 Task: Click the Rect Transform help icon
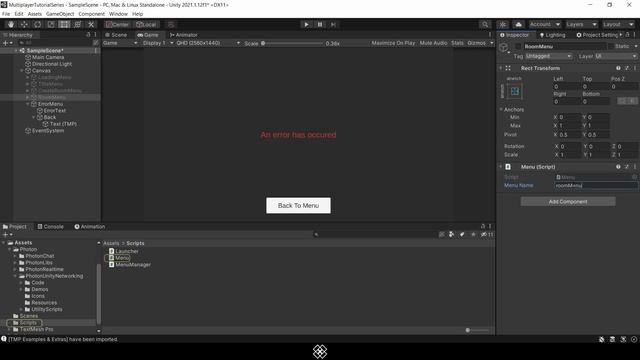point(618,68)
